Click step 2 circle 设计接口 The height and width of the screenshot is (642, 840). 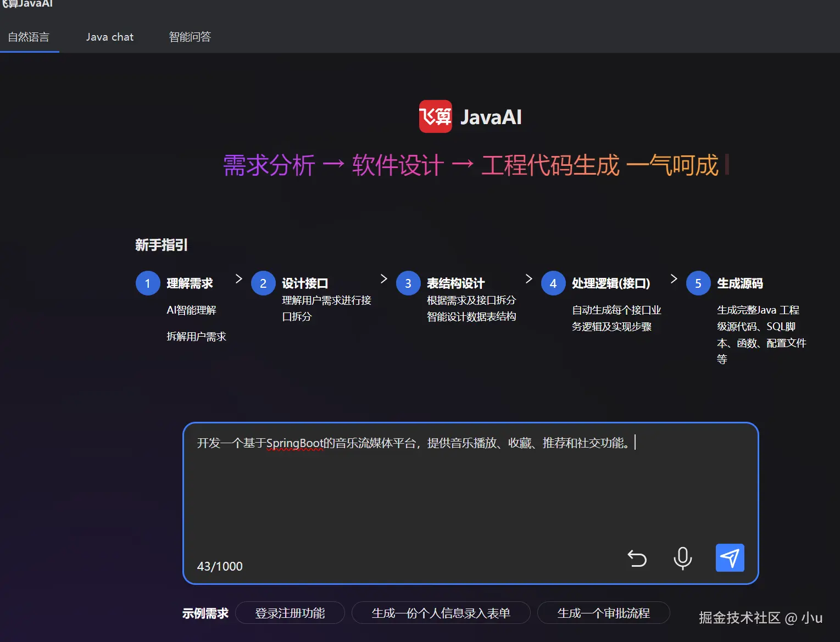pos(263,283)
